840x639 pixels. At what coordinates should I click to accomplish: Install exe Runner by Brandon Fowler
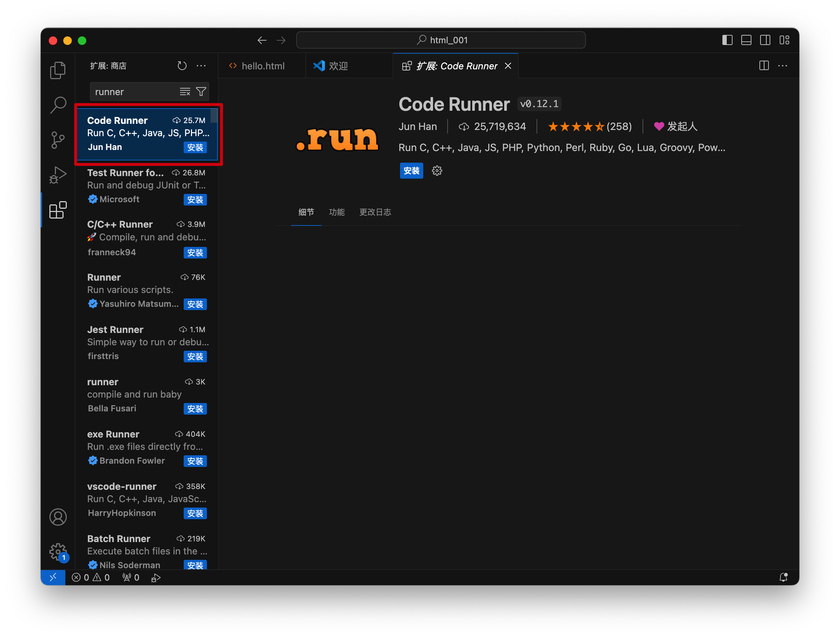click(x=195, y=461)
